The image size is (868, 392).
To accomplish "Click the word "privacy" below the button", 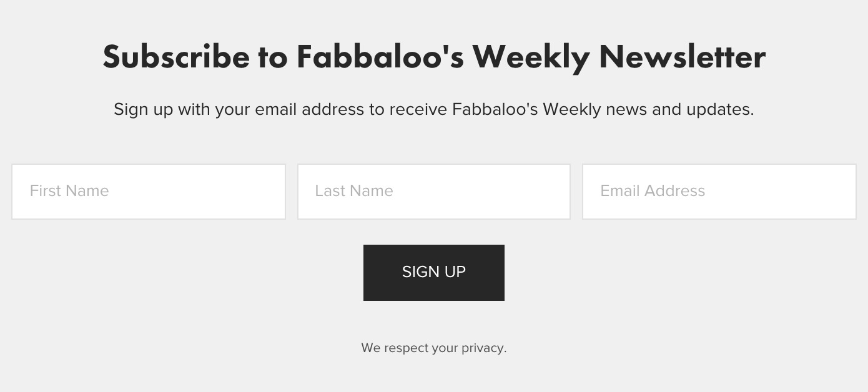I will [x=482, y=348].
